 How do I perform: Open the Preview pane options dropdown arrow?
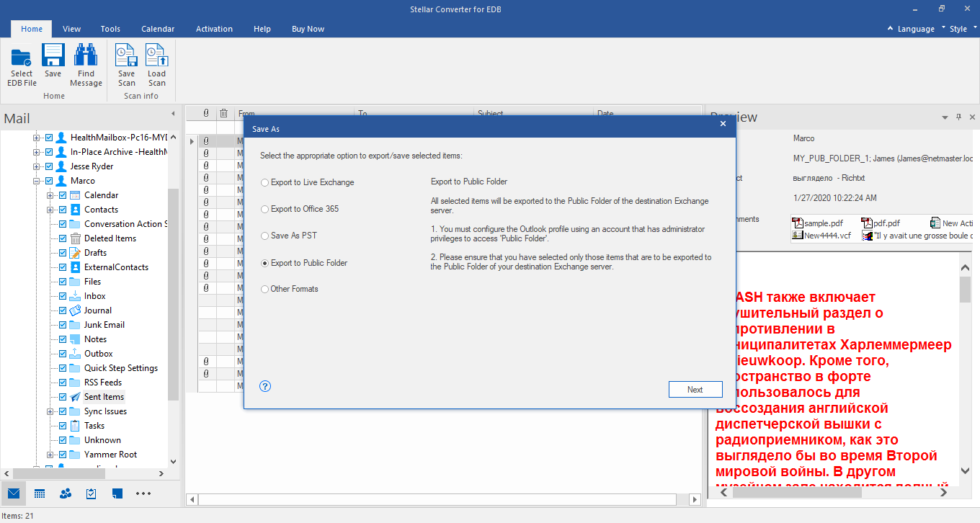(x=945, y=117)
